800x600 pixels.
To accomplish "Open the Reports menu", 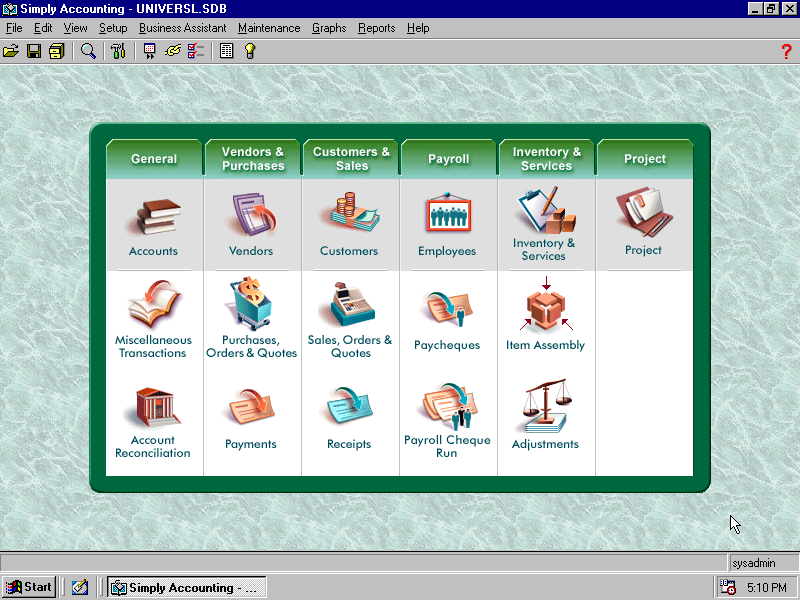I will coord(377,28).
